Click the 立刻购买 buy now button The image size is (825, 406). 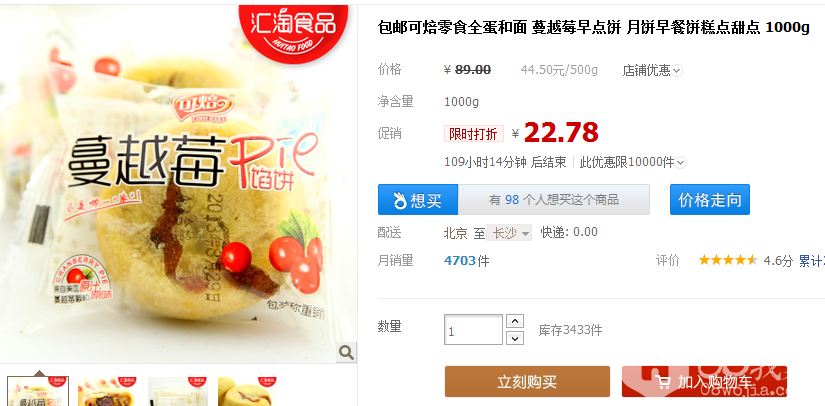coord(527,381)
